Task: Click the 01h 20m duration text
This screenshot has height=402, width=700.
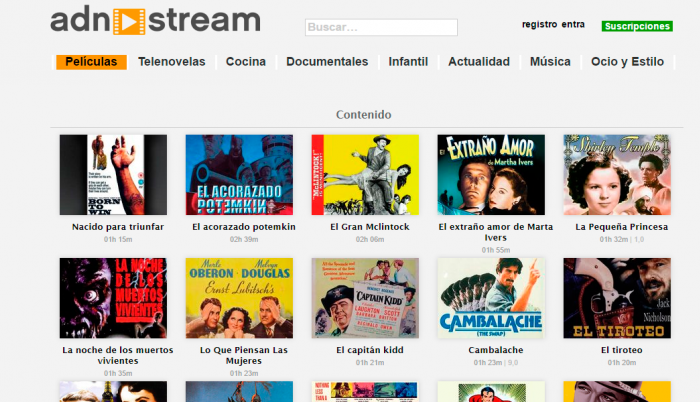Action: [x=621, y=363]
